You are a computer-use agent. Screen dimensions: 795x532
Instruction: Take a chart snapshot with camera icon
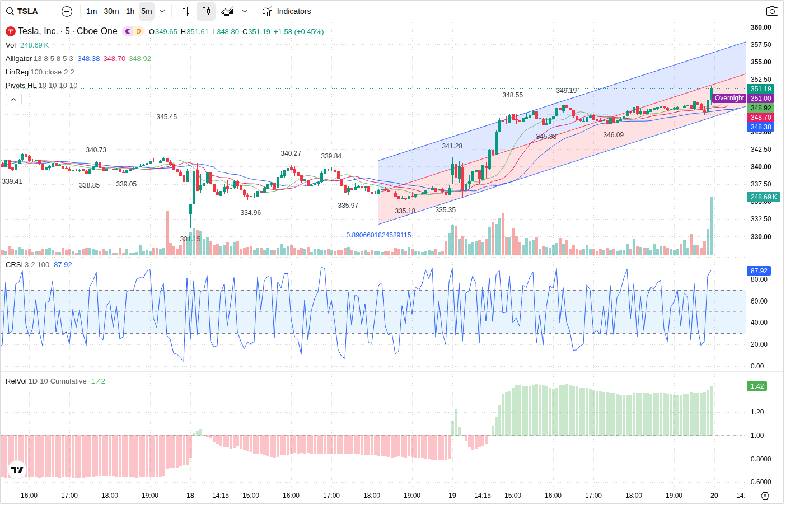[x=772, y=11]
